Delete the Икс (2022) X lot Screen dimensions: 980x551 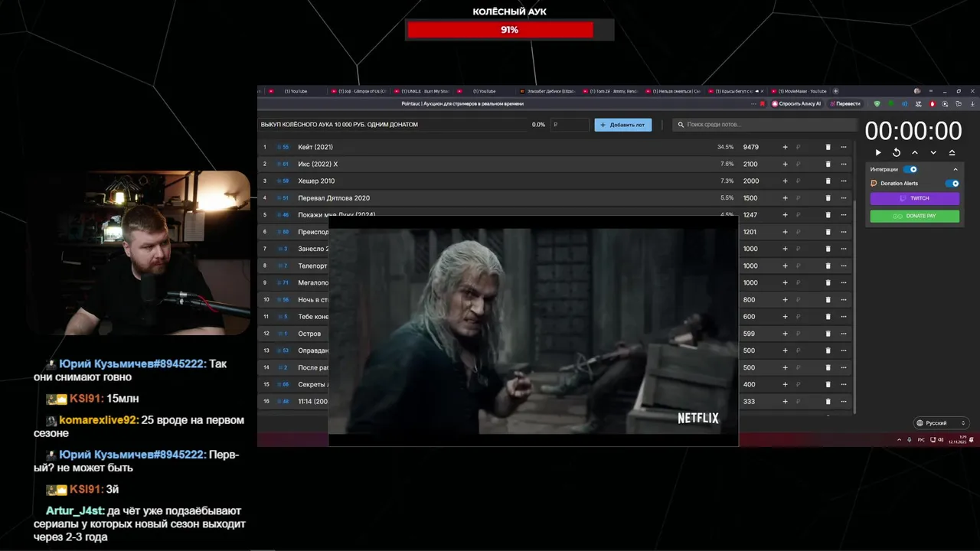coord(828,164)
